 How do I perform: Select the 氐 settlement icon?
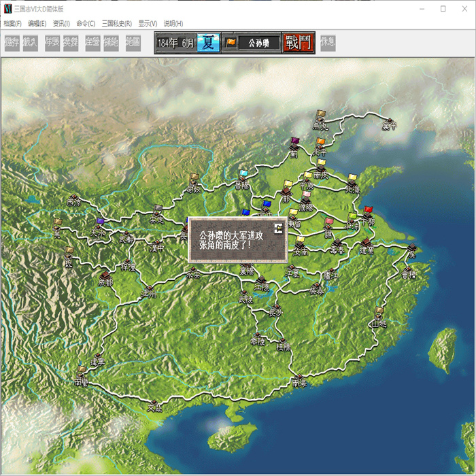[x=69, y=257]
